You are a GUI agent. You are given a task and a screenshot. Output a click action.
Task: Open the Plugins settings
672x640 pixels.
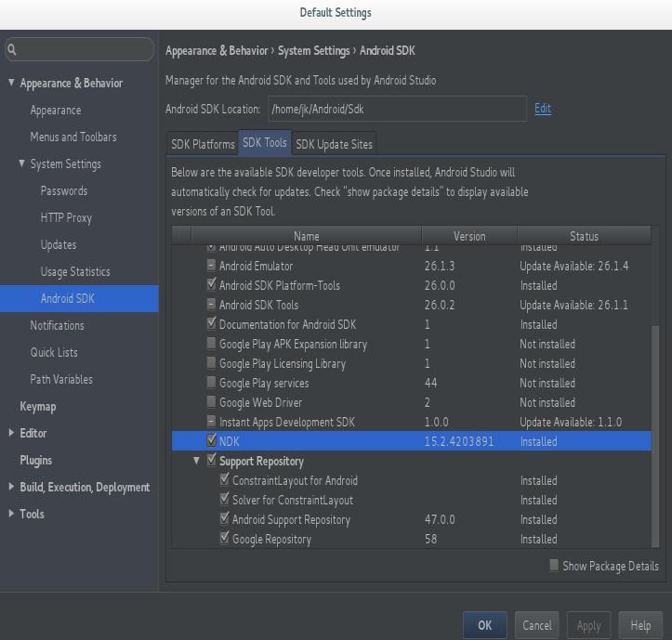35,460
